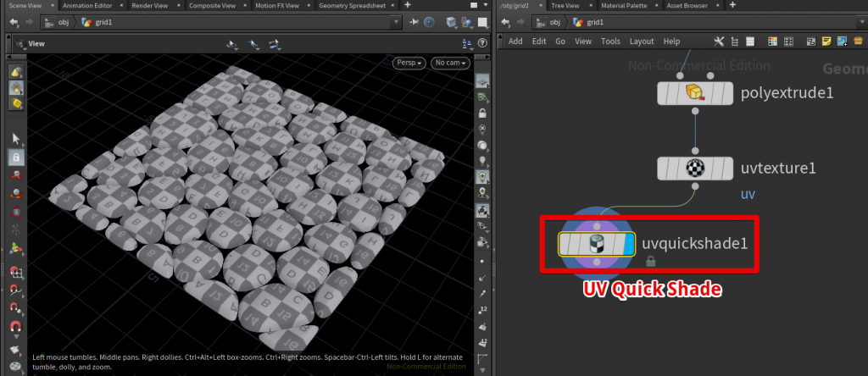Select the arrow Select tool in left toolbar
The image size is (868, 376).
[x=16, y=138]
